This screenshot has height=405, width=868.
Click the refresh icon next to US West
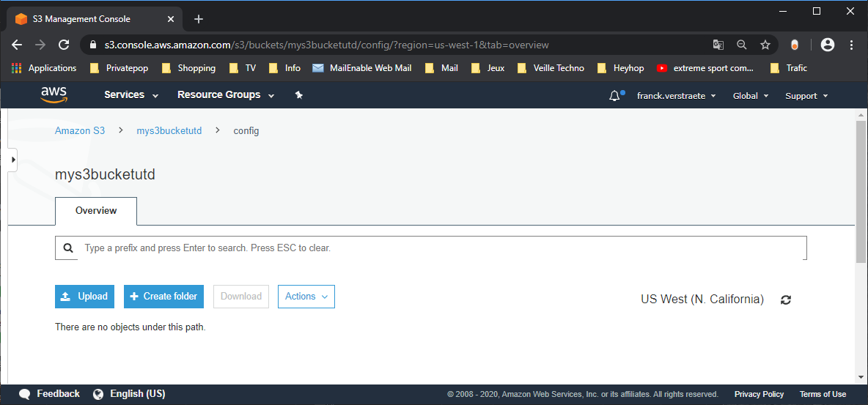785,300
